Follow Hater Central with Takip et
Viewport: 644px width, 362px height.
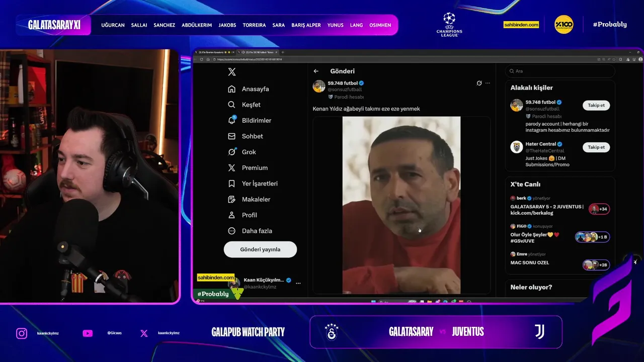click(x=596, y=147)
